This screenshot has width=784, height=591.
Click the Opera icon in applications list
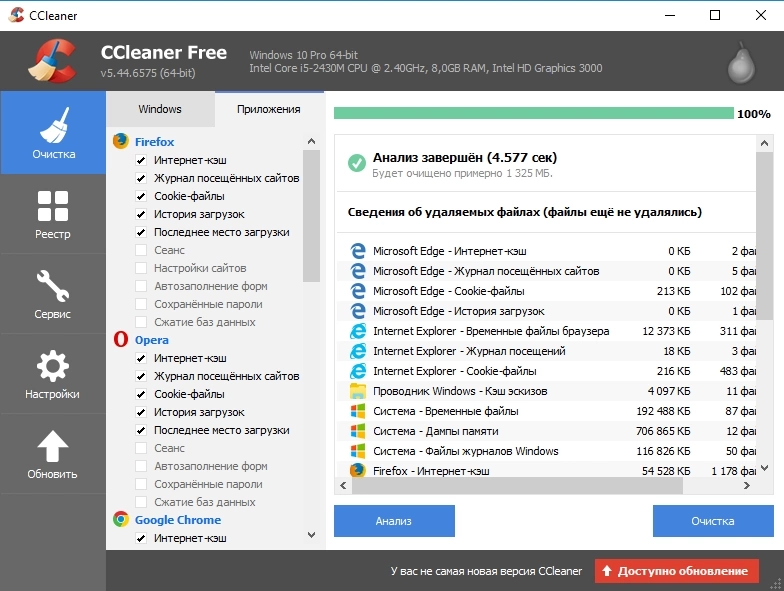pyautogui.click(x=120, y=340)
